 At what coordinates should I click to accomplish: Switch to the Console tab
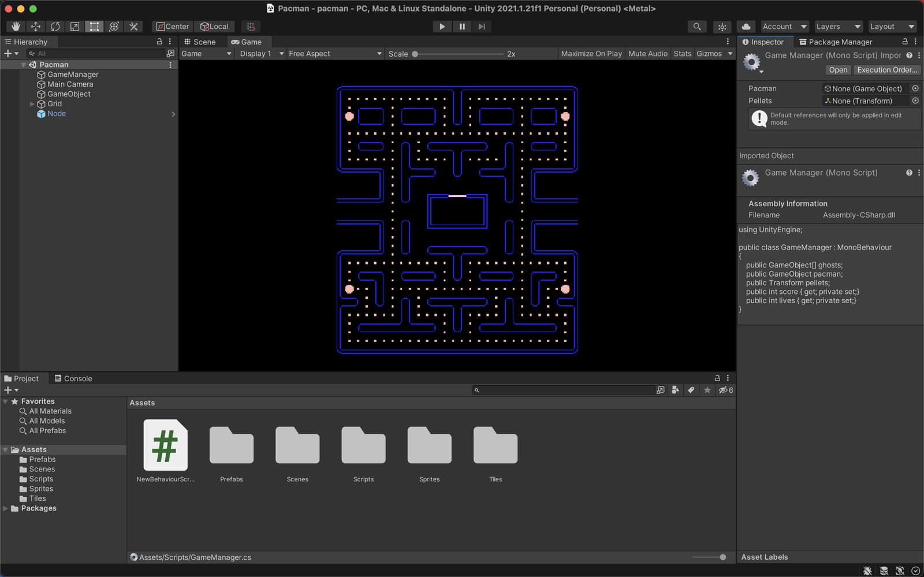coord(73,378)
